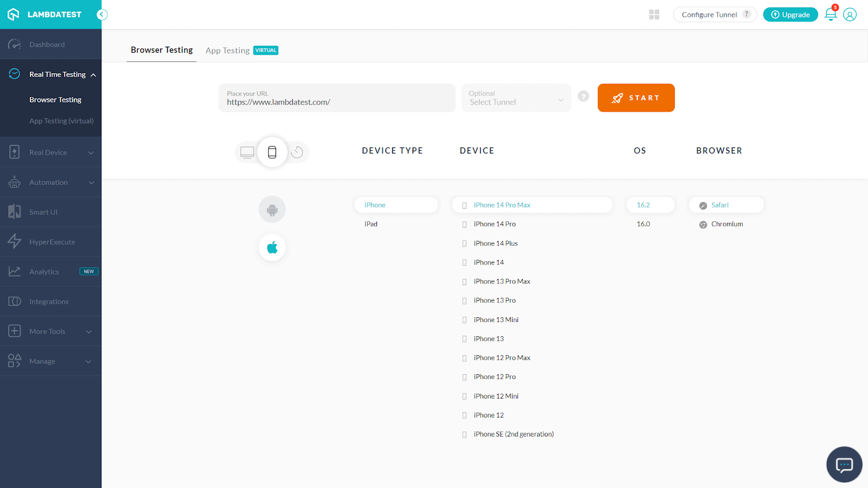
Task: Select iPhone device type
Action: [x=396, y=205]
